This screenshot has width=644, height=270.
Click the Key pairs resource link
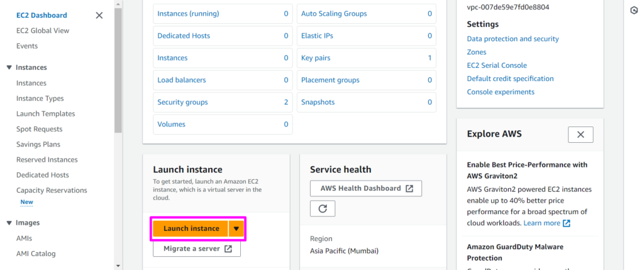point(316,58)
